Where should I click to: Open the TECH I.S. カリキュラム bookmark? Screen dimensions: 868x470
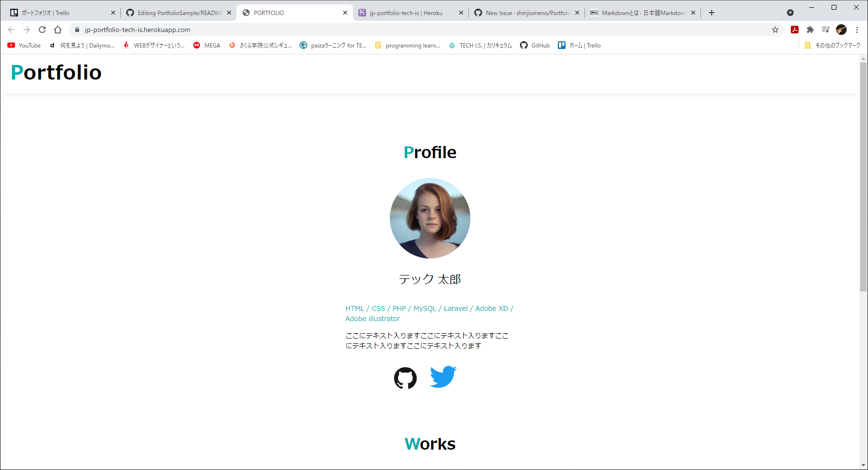pos(481,45)
